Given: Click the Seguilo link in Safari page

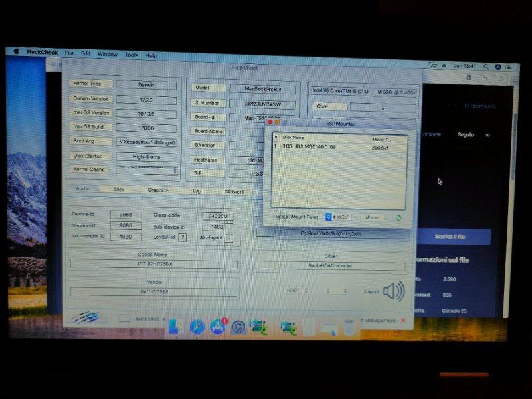Looking at the screenshot, I should point(466,135).
